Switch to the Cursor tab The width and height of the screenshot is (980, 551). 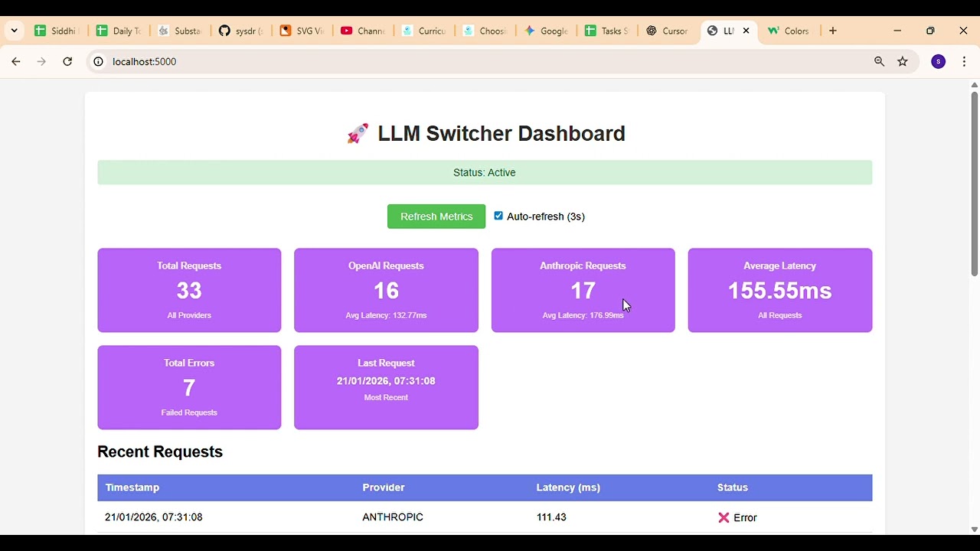668,31
